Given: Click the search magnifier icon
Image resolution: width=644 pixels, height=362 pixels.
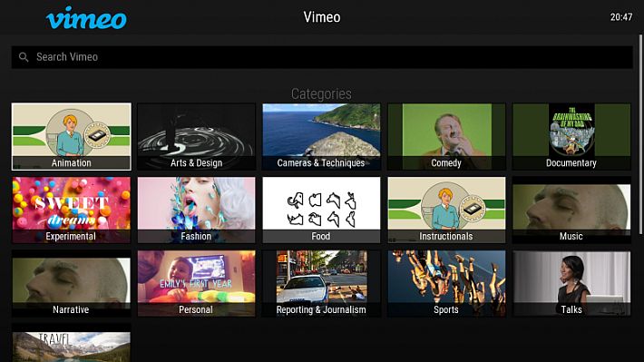Looking at the screenshot, I should click(24, 57).
